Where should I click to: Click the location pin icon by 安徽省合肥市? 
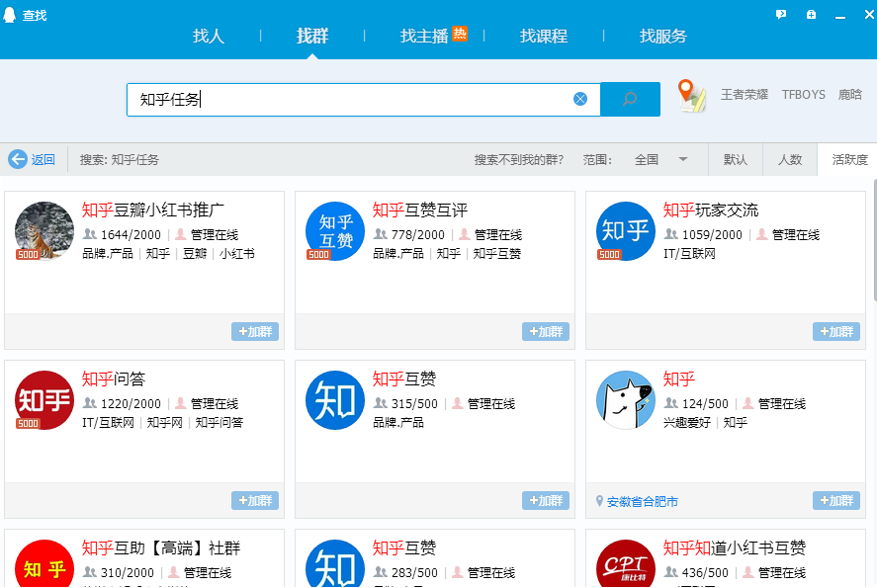599,501
